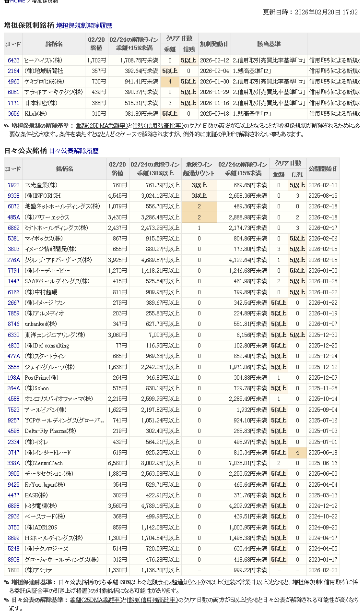
Task: Select stock code 7922 for 三光産業
Action: pyautogui.click(x=13, y=185)
